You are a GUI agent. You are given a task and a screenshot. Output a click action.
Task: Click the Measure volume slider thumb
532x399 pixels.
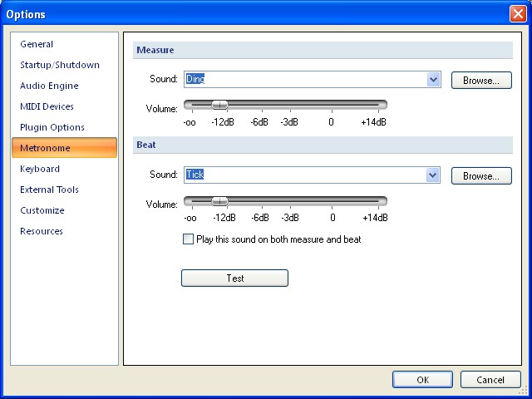point(219,105)
